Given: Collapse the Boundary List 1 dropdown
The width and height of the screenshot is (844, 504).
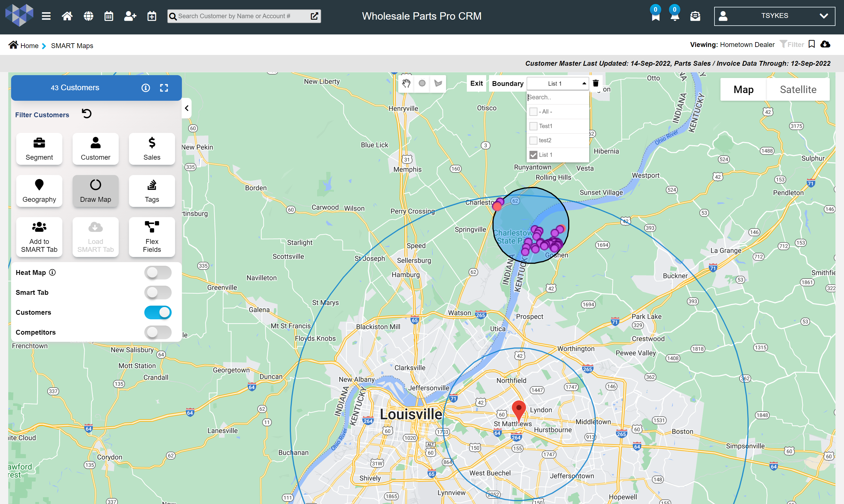Looking at the screenshot, I should (558, 83).
